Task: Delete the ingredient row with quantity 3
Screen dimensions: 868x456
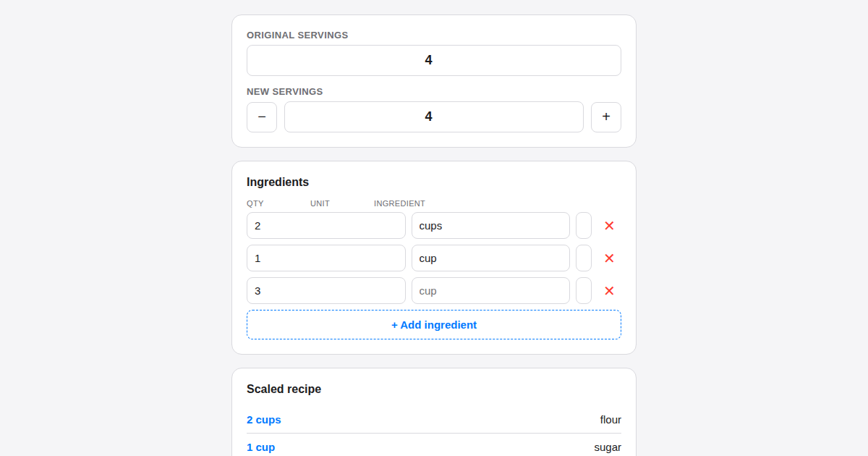Action: [x=609, y=290]
